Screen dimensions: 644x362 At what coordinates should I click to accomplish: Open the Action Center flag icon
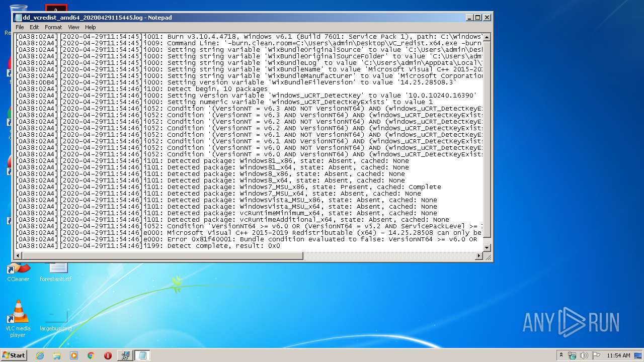coord(596,355)
